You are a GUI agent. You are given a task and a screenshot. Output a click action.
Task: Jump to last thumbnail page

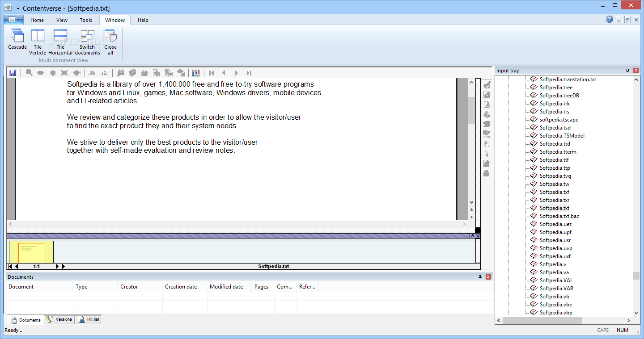64,266
